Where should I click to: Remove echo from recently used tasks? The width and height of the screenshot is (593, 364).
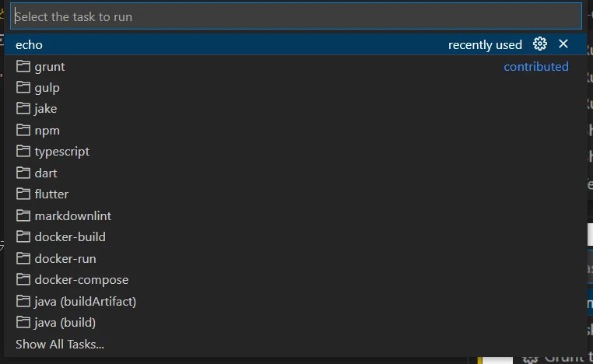tap(563, 44)
